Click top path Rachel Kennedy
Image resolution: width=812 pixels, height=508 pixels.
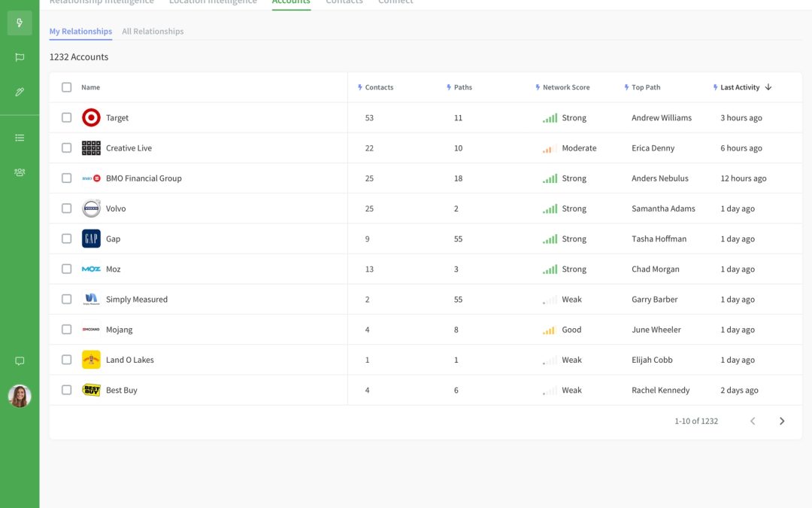pos(660,390)
